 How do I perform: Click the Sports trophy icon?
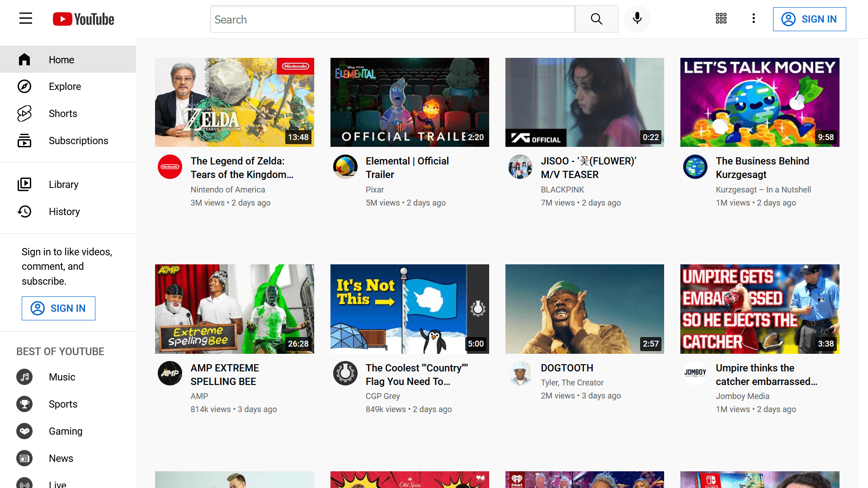point(24,404)
